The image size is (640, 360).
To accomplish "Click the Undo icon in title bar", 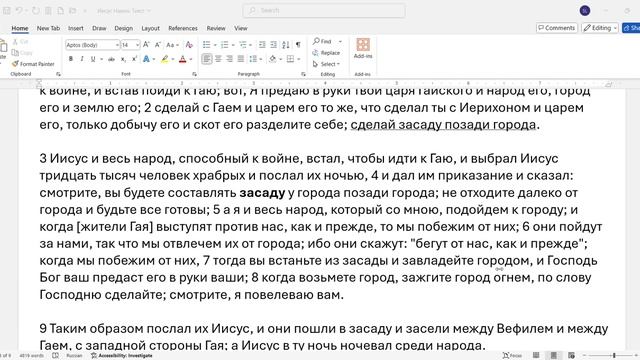I will (x=19, y=11).
